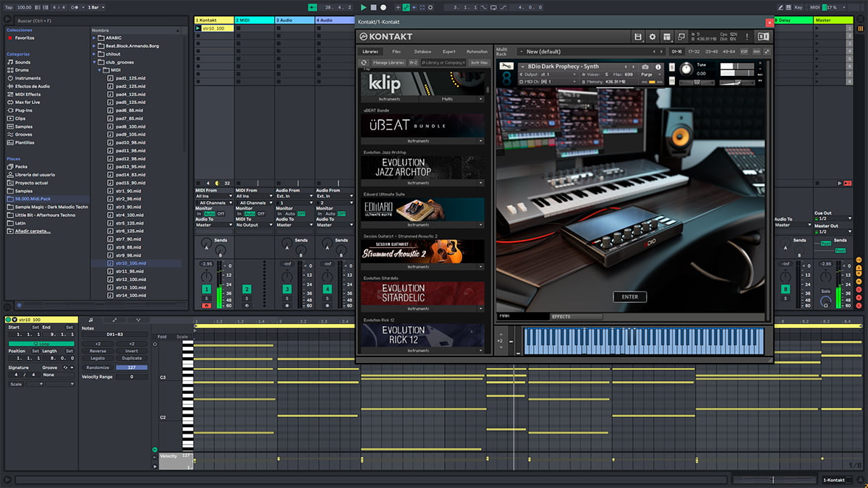Toggle track 1 activator button
Image resolution: width=868 pixels, height=488 pixels.
(x=206, y=290)
